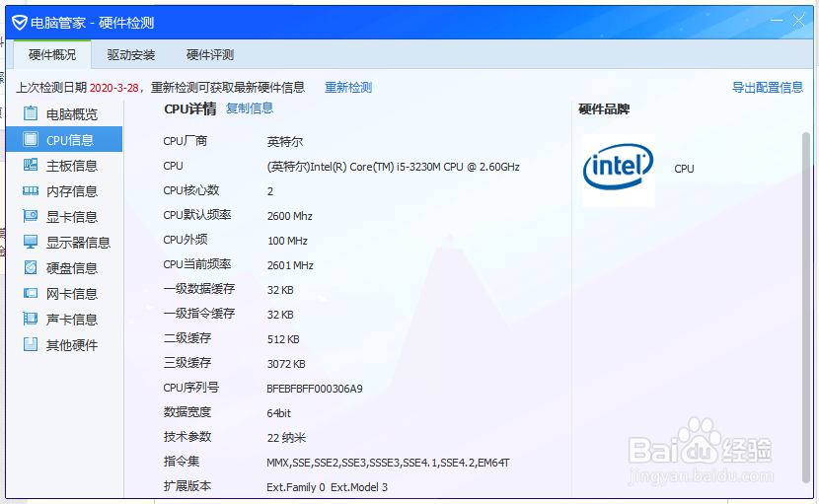Click the 硬件品牌 heading
Image resolution: width=819 pixels, height=504 pixels.
[604, 109]
